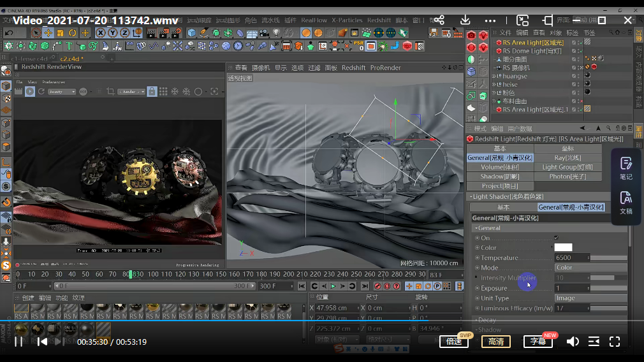
Task: Click the red record keyframe icon
Action: [x=377, y=286]
